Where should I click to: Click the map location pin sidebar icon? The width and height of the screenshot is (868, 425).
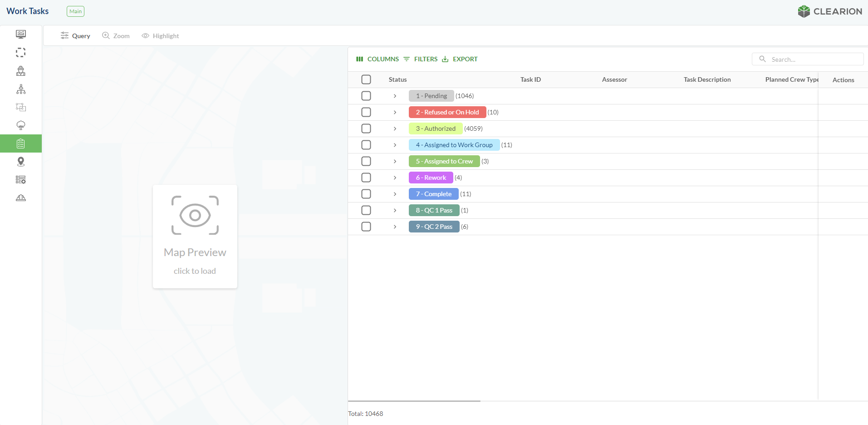pyautogui.click(x=21, y=162)
